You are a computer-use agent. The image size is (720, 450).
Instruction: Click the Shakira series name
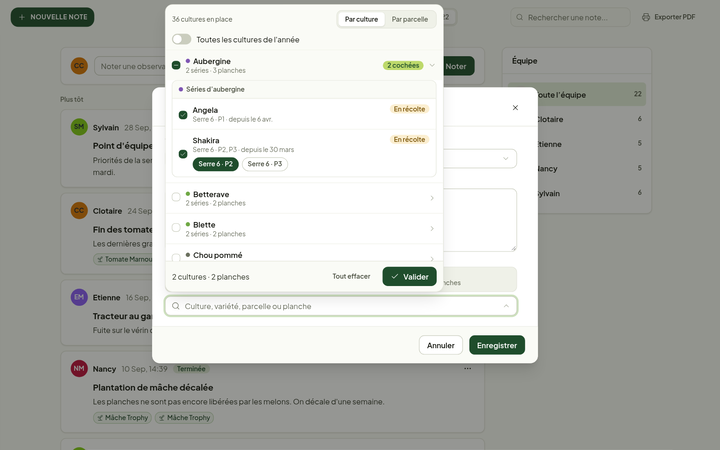click(206, 141)
